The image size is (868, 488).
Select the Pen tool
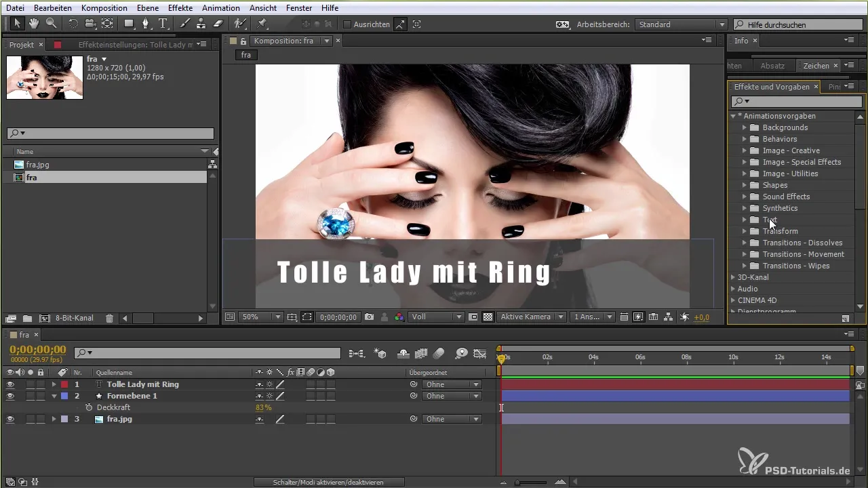coord(146,24)
